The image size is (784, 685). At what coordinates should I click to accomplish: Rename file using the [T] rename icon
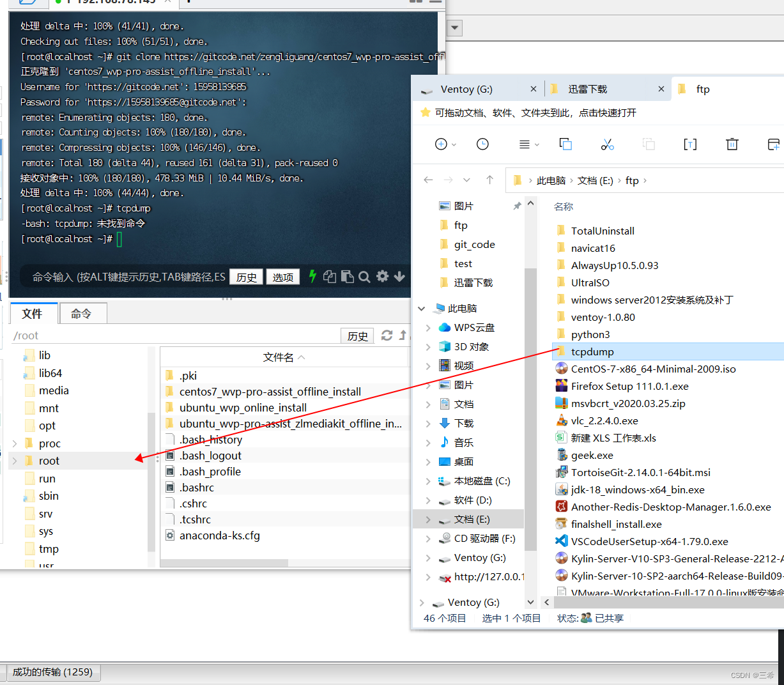point(690,144)
